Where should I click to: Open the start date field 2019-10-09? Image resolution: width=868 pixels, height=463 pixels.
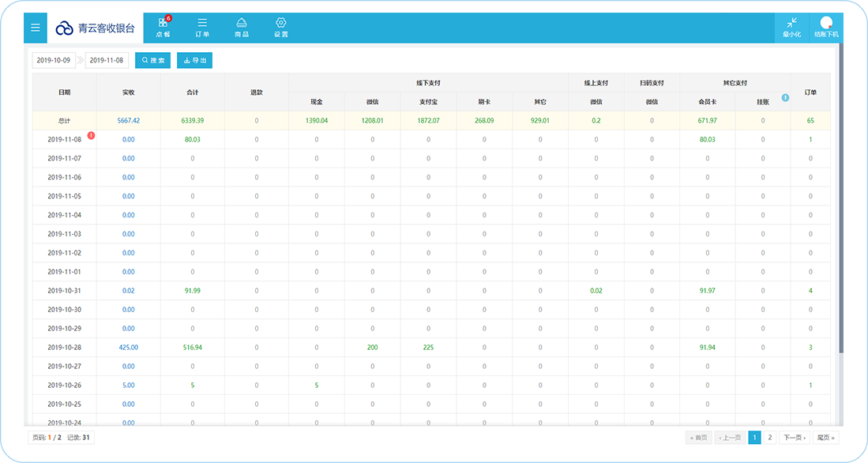click(x=54, y=60)
